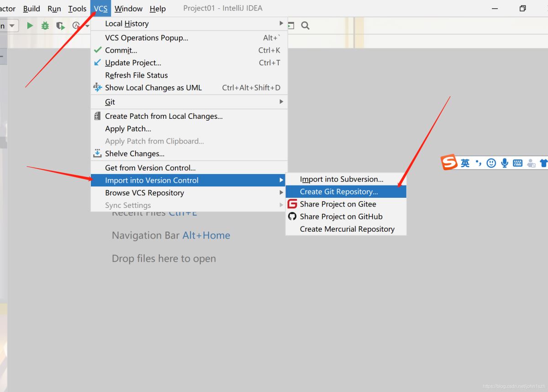Viewport: 548px width, 392px height.
Task: Expand Browse VCS Repository submenu
Action: tap(189, 193)
